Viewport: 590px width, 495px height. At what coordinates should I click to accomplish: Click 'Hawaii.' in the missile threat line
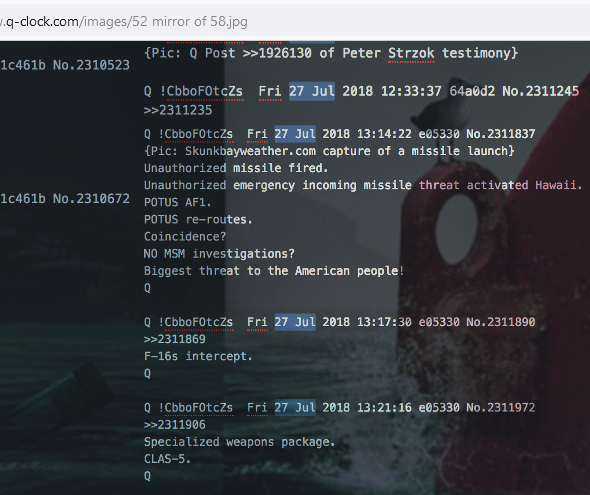[559, 185]
